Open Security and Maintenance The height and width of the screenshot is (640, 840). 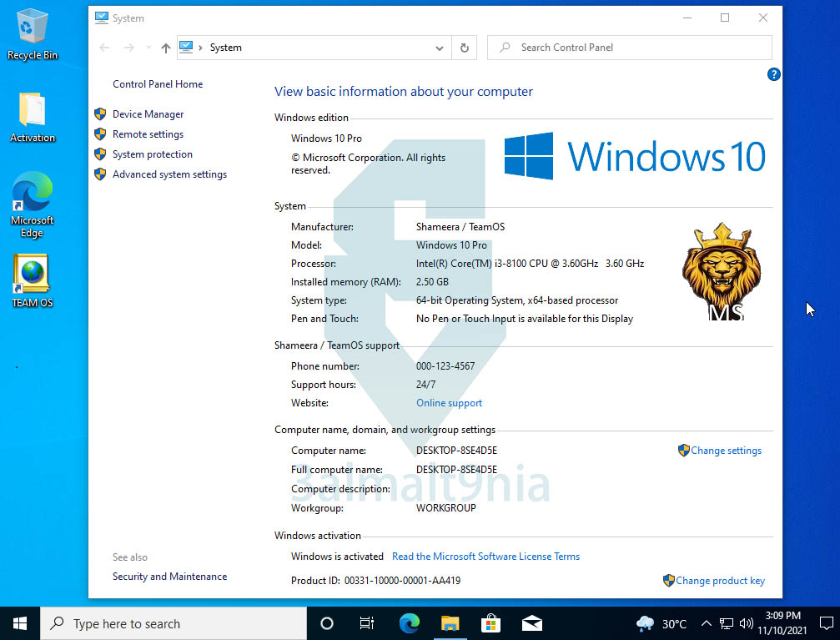coord(169,577)
